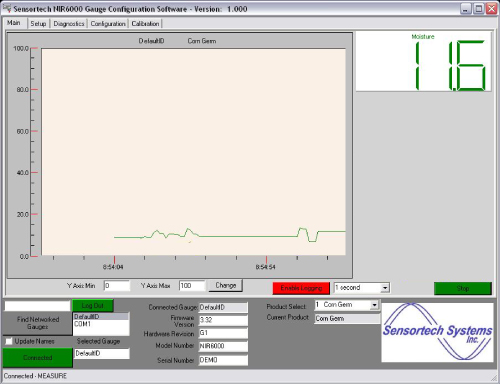Click the Serial Number DEMO field

click(223, 360)
